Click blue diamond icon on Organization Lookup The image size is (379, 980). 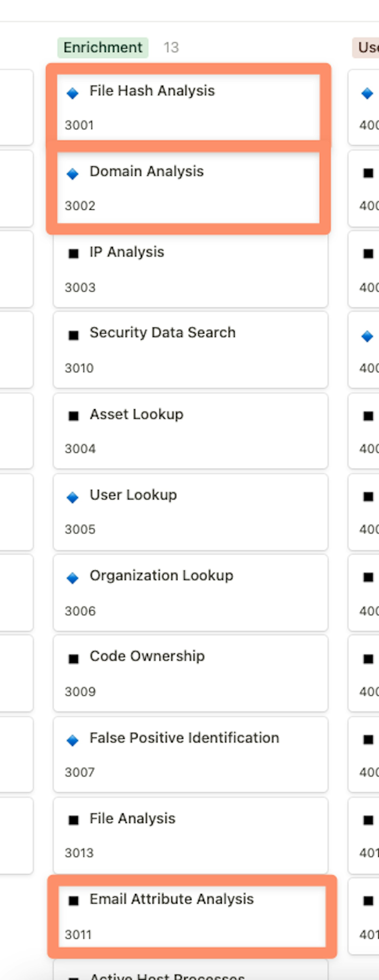coord(72,578)
